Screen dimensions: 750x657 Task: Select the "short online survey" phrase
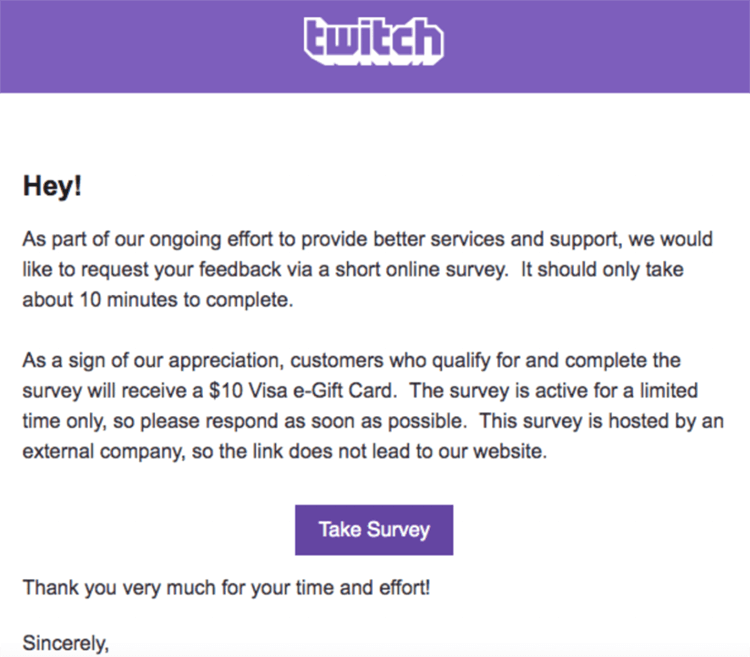tap(421, 270)
